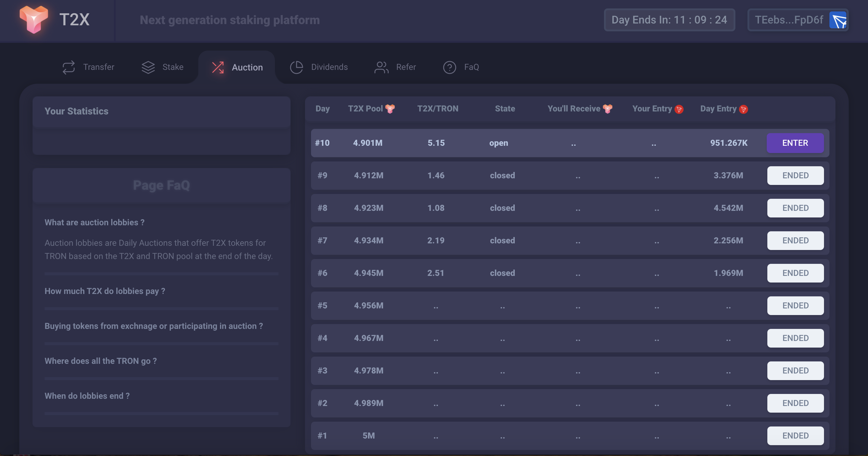The width and height of the screenshot is (868, 456).
Task: Open the Transfer tab
Action: 88,67
